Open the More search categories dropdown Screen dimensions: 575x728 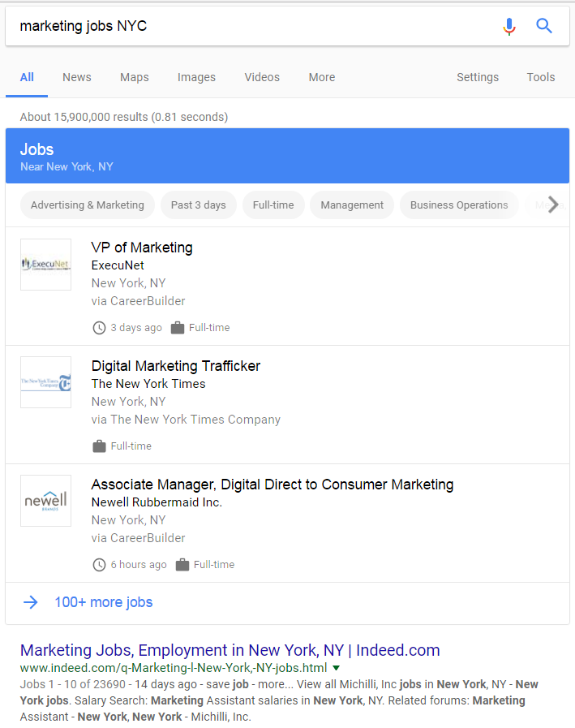coord(322,77)
